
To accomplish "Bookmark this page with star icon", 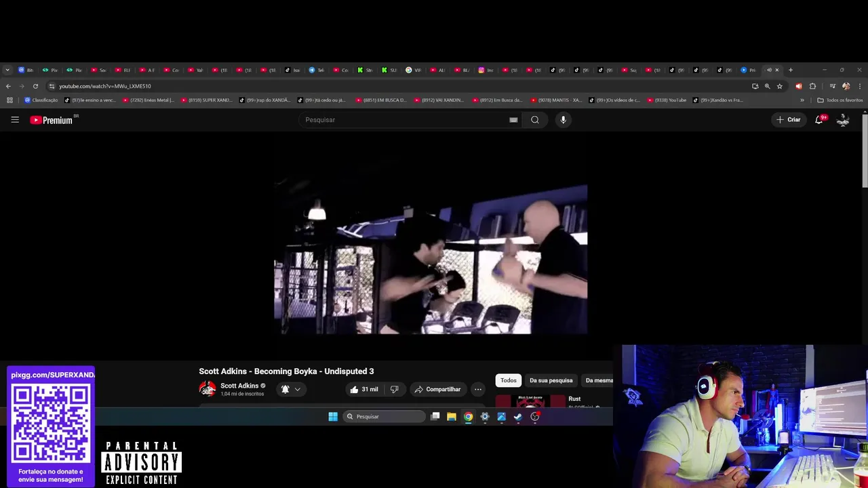I will 780,86.
